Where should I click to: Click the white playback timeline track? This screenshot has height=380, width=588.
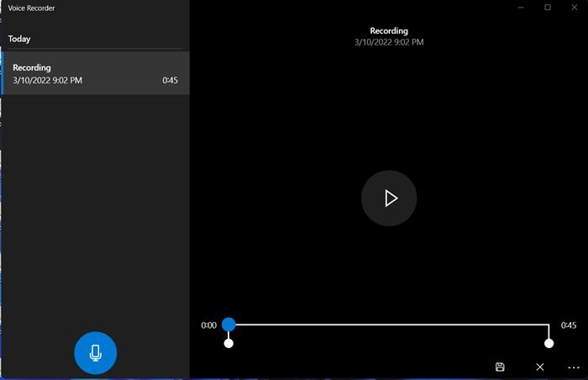pyautogui.click(x=389, y=325)
